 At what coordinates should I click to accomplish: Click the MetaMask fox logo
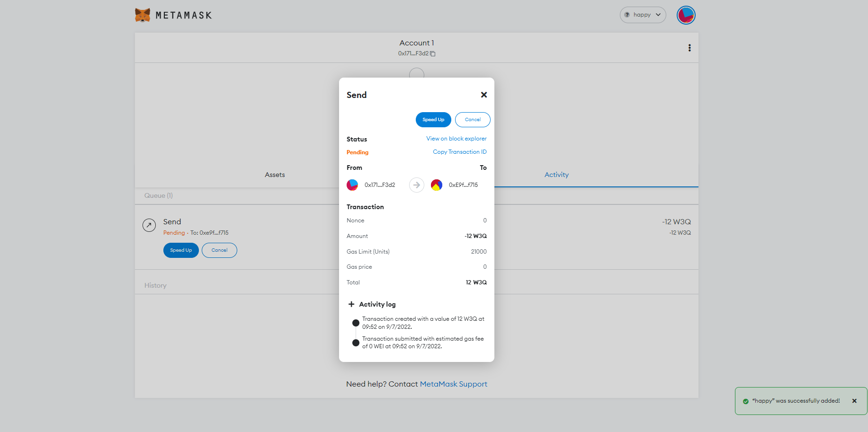143,15
